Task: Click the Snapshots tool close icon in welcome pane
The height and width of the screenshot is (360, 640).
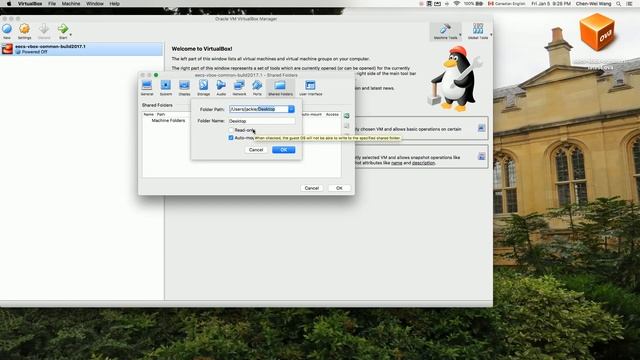Action: click(x=481, y=156)
